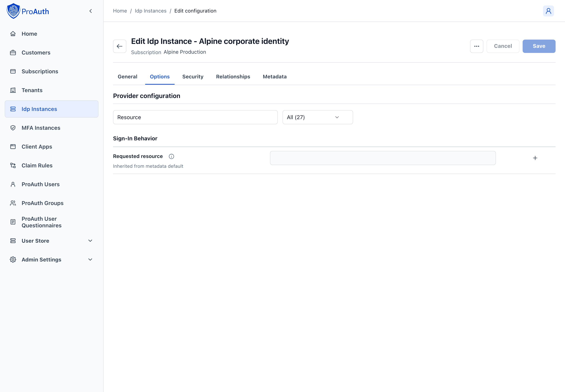The image size is (565, 392).
Task: Collapse the sidebar with the chevron
Action: coord(91,11)
